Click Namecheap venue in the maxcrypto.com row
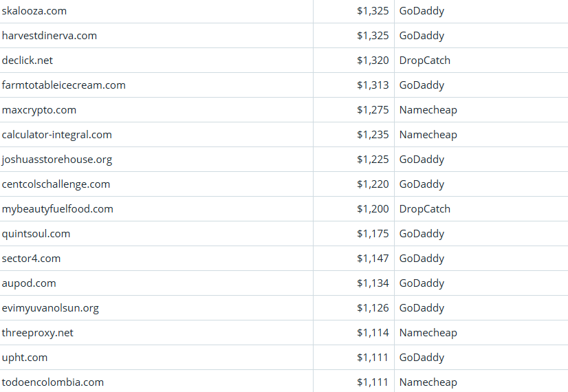Viewport: 568px width, 392px height. (x=428, y=110)
